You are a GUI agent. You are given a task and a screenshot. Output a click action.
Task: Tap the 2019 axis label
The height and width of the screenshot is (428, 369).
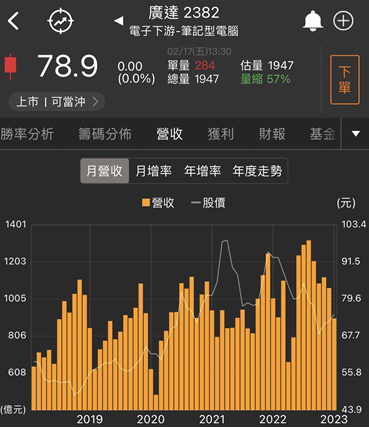tap(90, 419)
